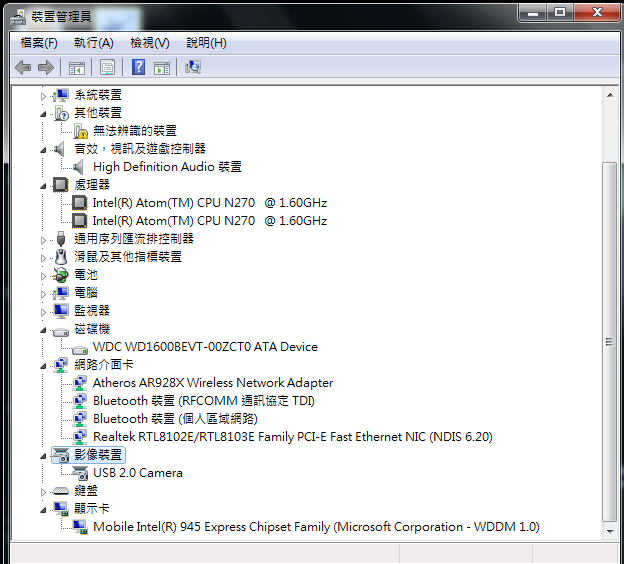Click the mouse icon of 滑鼠及其他指標裝置

click(61, 257)
